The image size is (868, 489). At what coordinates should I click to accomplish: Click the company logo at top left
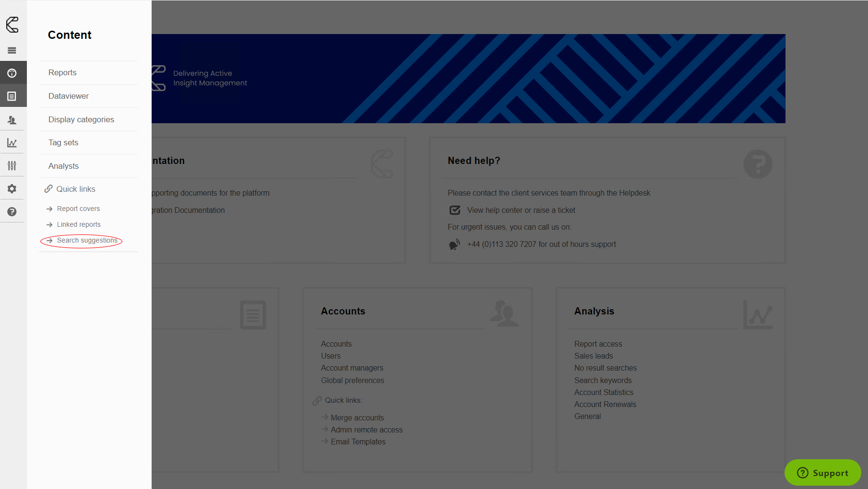(x=12, y=24)
